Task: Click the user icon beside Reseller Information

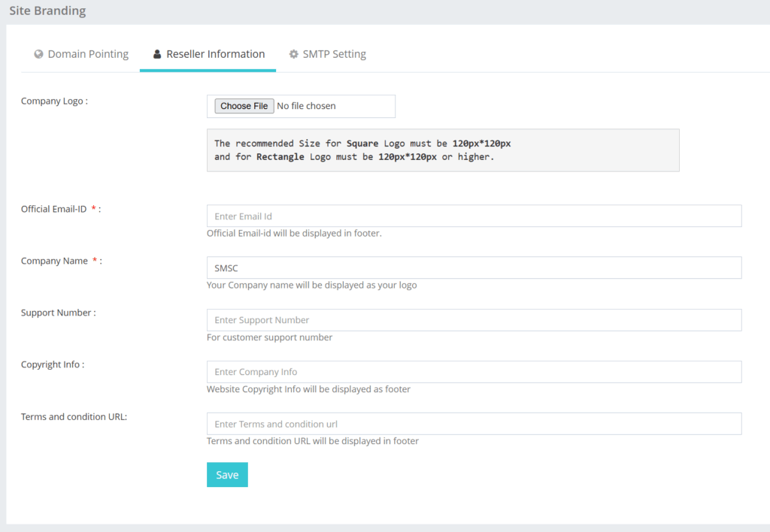Action: coord(157,54)
